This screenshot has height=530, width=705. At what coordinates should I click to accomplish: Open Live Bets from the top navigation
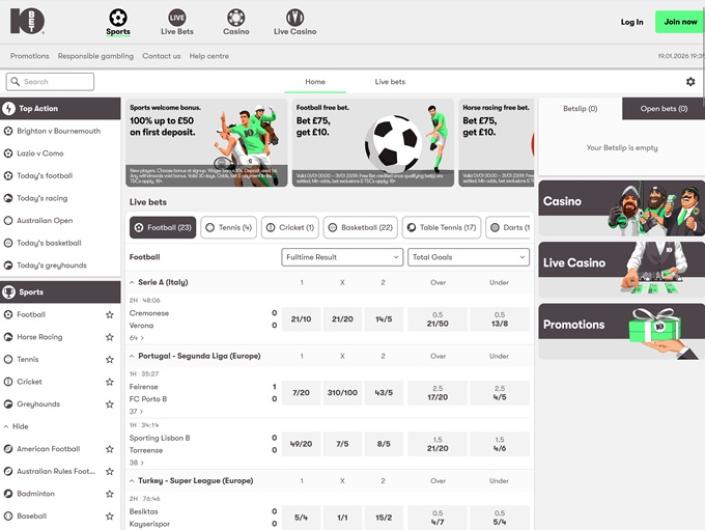pos(177,17)
